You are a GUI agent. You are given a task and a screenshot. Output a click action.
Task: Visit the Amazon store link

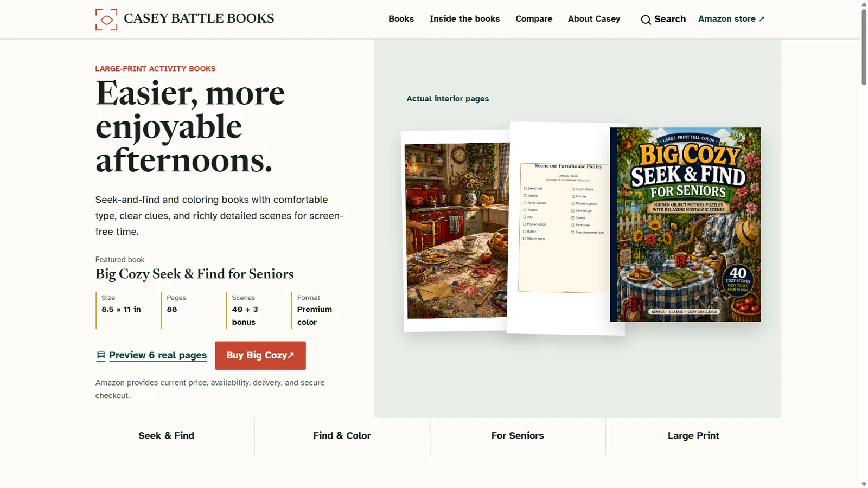tap(731, 19)
